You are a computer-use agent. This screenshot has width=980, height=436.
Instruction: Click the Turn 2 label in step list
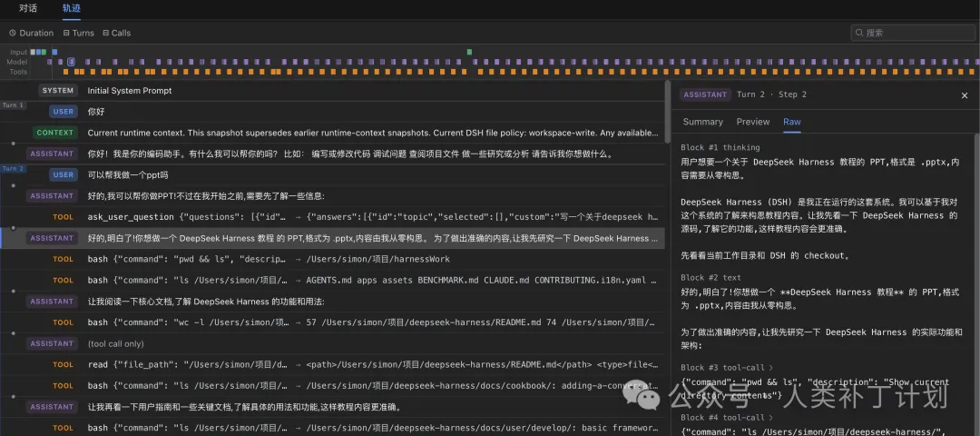click(x=13, y=168)
